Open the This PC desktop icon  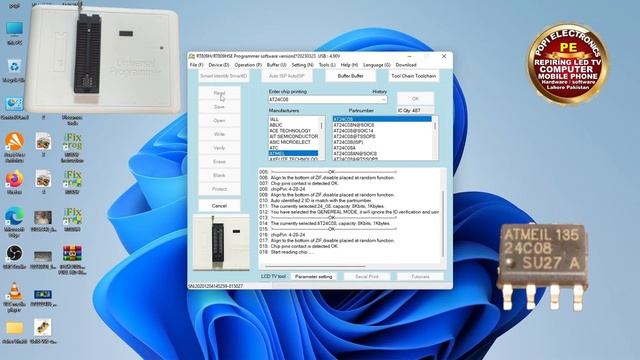click(14, 29)
